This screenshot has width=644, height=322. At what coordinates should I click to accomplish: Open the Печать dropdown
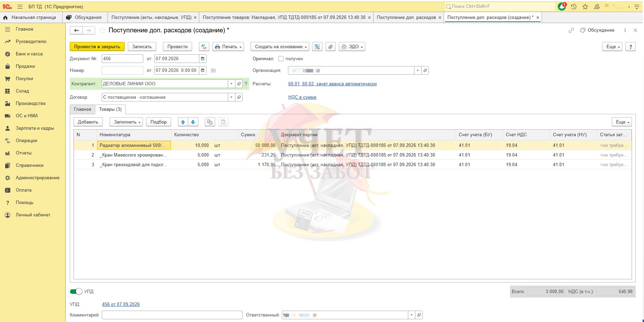[x=228, y=47]
